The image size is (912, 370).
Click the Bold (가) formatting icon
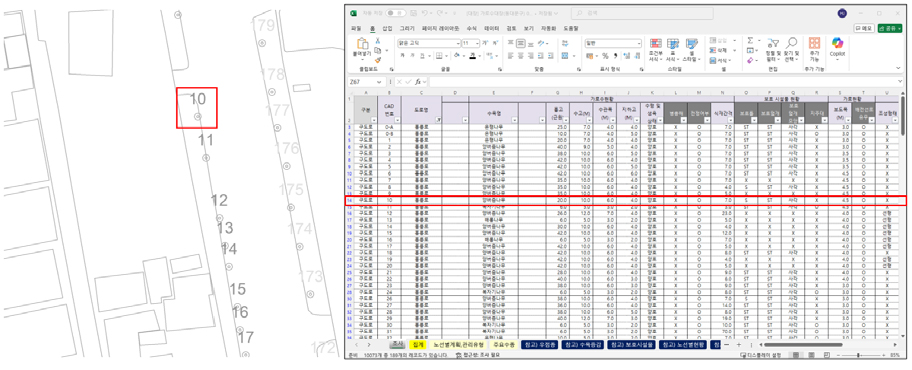point(402,56)
